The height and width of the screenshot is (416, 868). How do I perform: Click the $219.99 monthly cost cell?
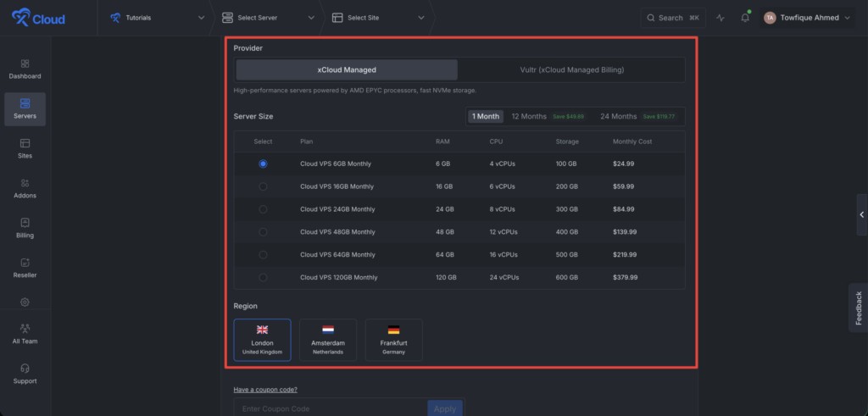[625, 254]
